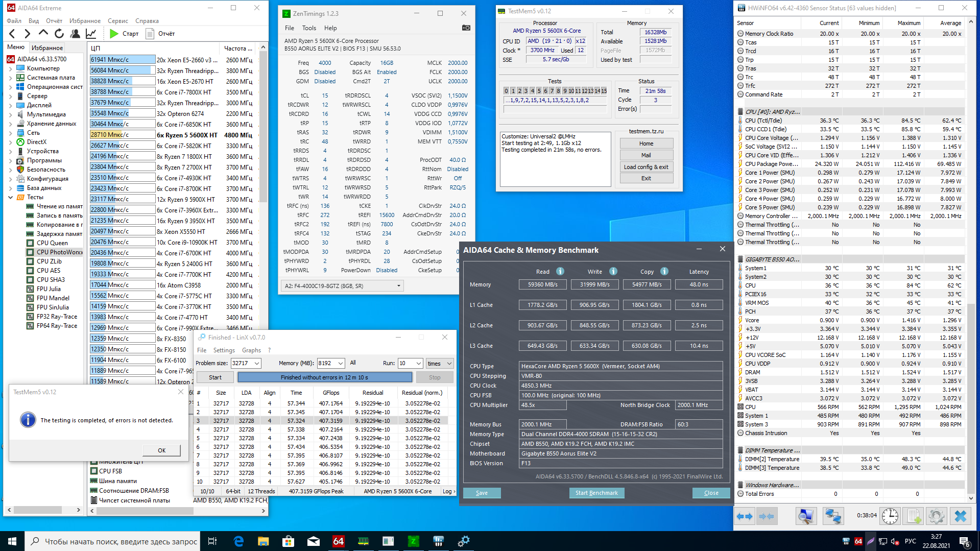Screen dimensions: 980x551
Task: Click HWiNFO monitor summary icon
Action: click(806, 516)
